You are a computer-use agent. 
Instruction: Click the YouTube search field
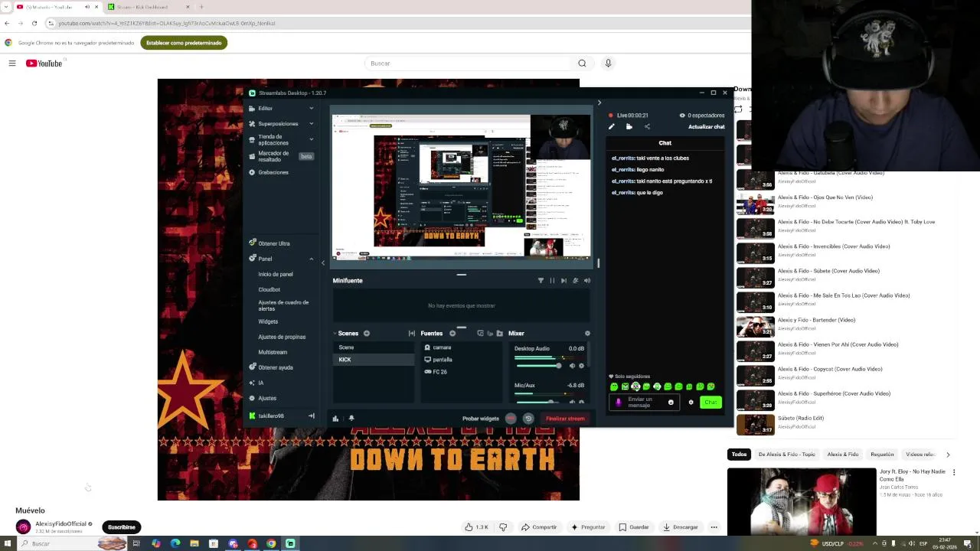tap(467, 64)
